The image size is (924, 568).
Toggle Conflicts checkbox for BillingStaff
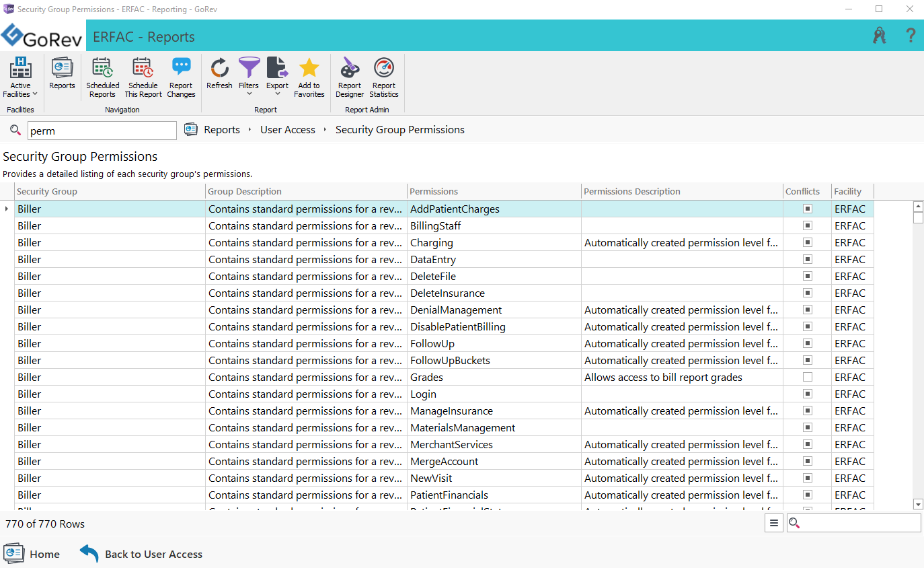click(808, 225)
